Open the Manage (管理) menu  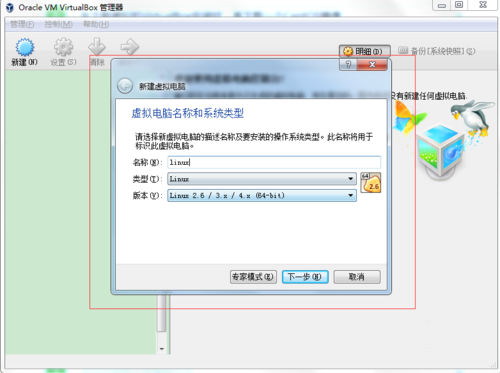click(22, 24)
